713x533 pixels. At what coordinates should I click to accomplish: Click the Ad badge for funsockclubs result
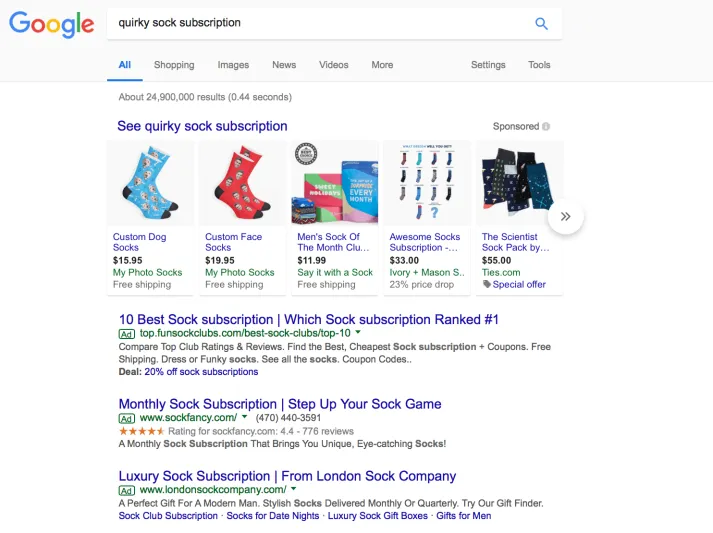point(127,333)
